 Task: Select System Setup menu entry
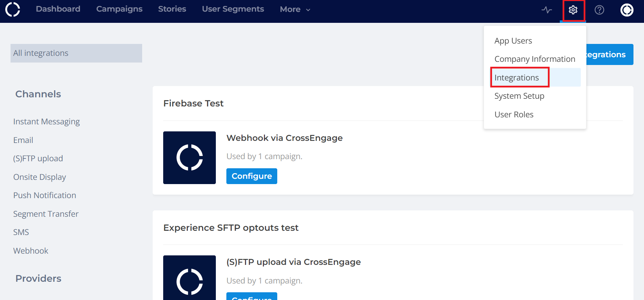(519, 96)
